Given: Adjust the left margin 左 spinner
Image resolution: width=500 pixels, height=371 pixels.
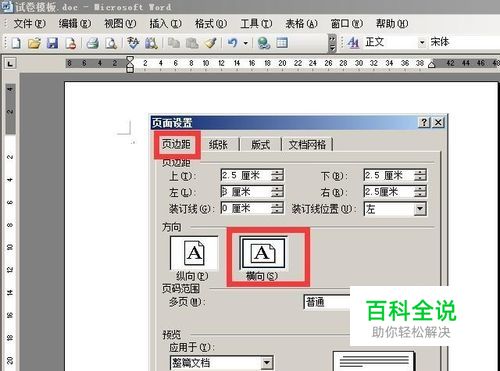Looking at the screenshot, I should 277,192.
